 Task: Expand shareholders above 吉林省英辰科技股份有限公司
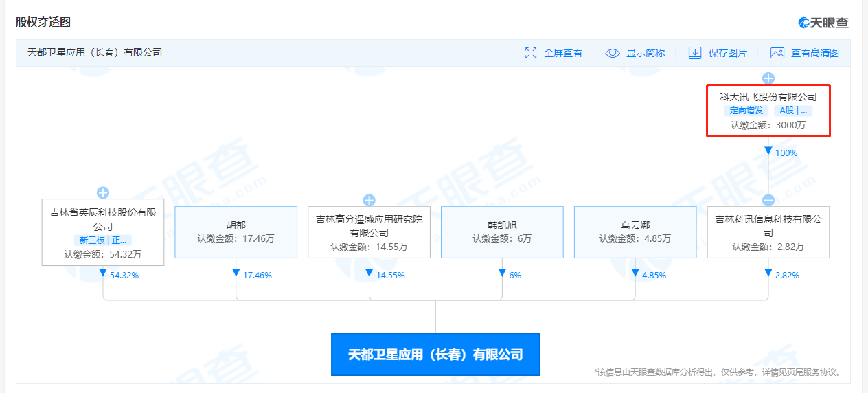pyautogui.click(x=103, y=193)
